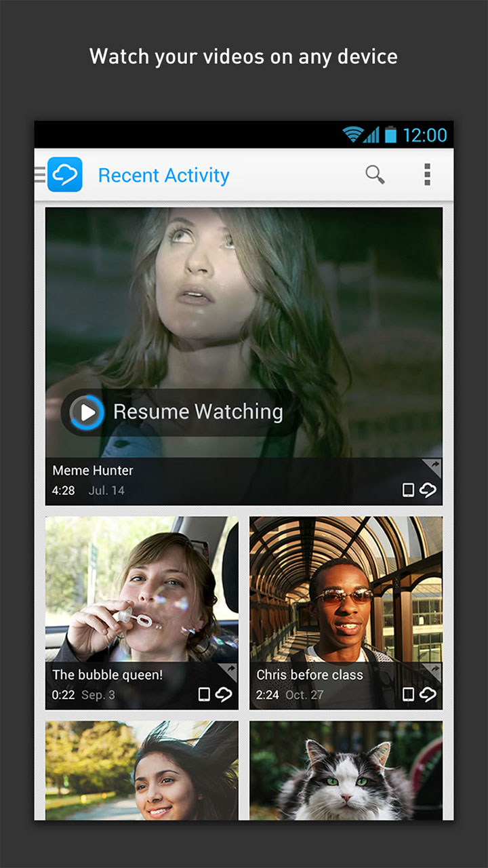The height and width of the screenshot is (868, 488).
Task: Click the 4:28 duration on Meme Hunter
Action: tap(64, 490)
